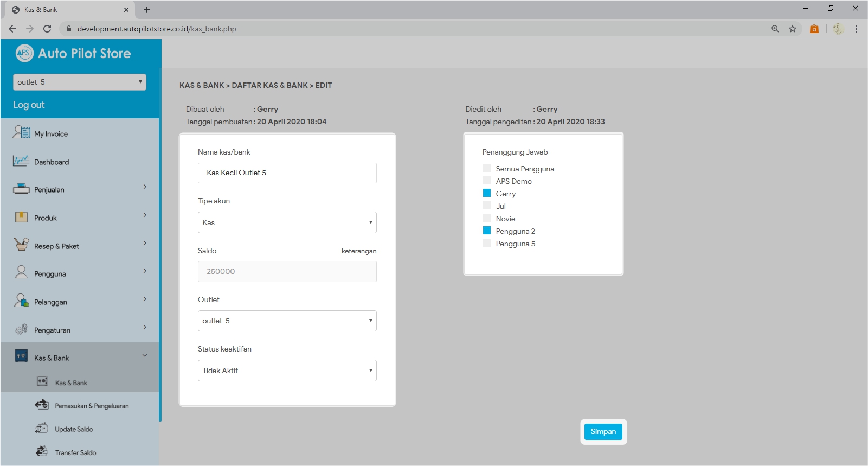This screenshot has height=466, width=868.
Task: Click the browser reload icon
Action: point(47,29)
